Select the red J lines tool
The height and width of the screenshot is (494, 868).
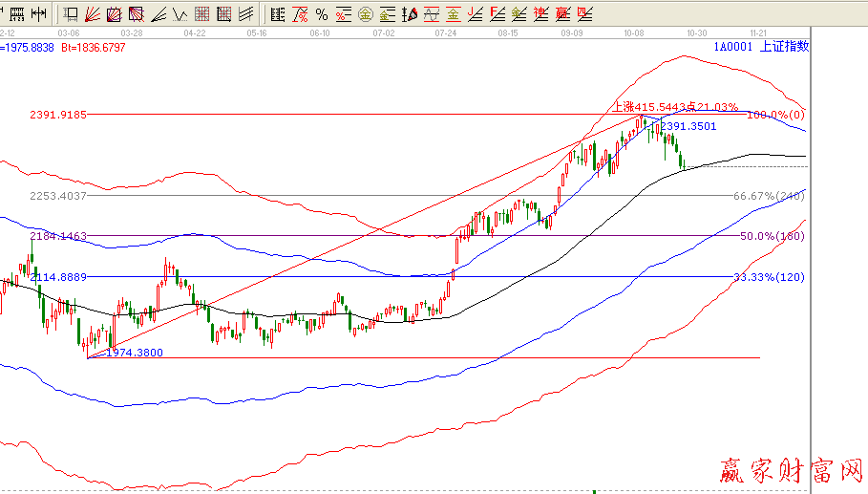[x=475, y=14]
